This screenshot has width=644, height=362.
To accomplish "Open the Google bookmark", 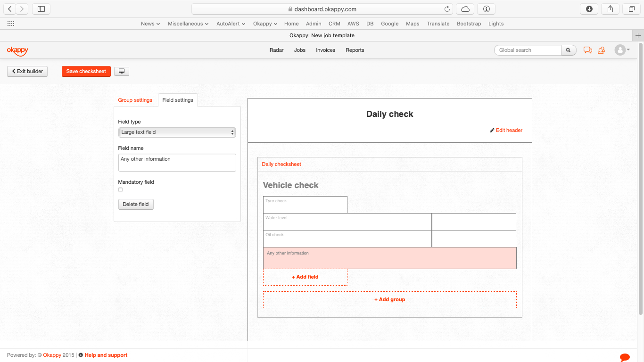I will click(x=390, y=24).
